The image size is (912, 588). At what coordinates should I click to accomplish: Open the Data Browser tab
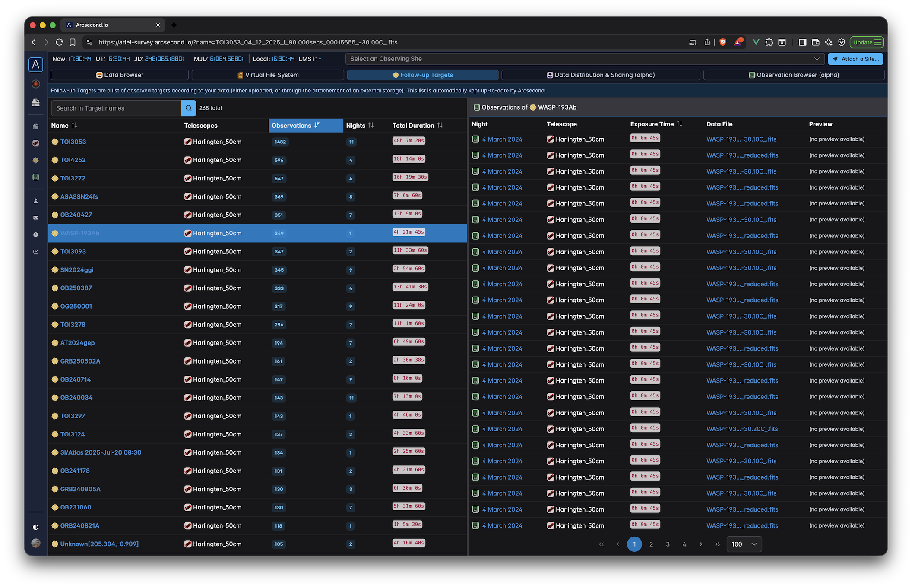pyautogui.click(x=120, y=75)
